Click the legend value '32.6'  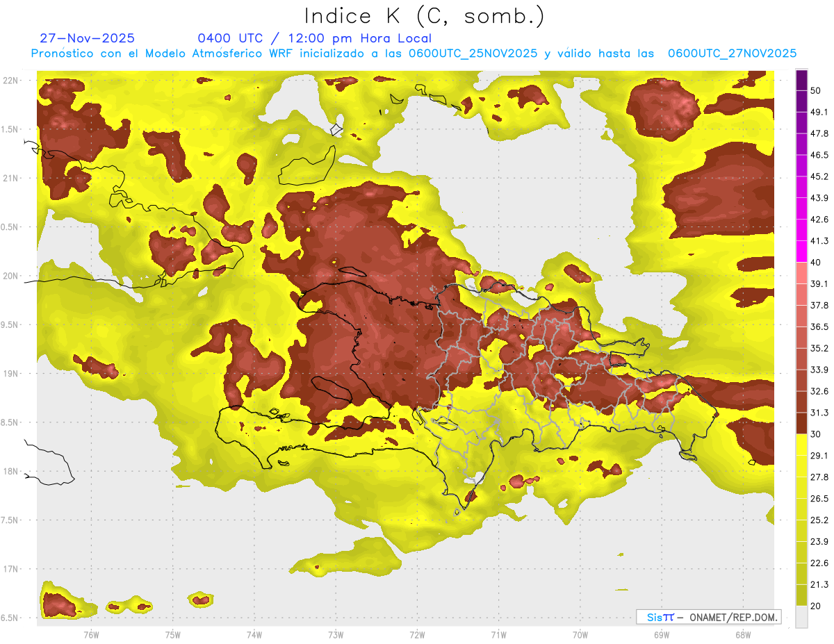(x=819, y=391)
